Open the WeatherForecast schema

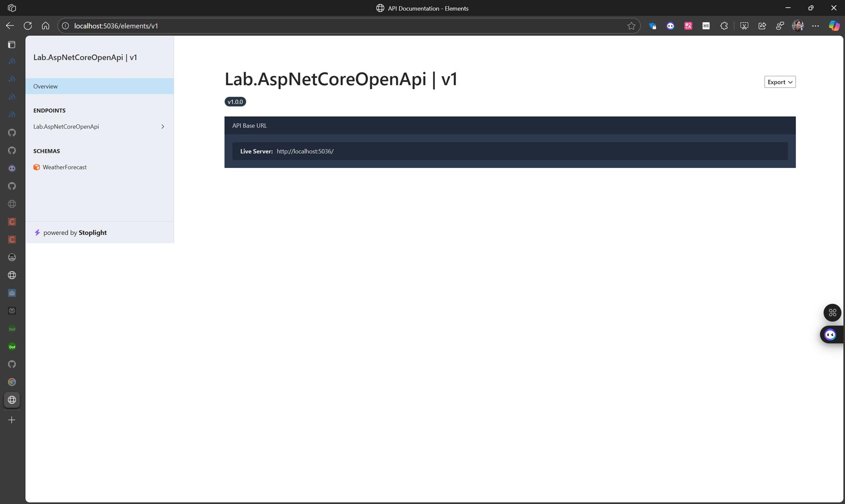click(x=64, y=167)
